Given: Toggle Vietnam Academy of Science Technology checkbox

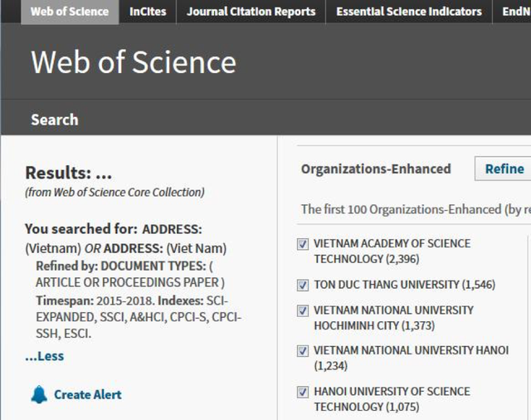Looking at the screenshot, I should 303,244.
